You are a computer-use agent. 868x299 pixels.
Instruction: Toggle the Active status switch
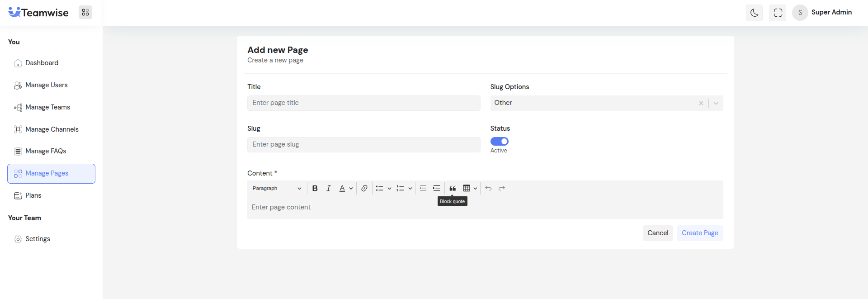tap(499, 142)
